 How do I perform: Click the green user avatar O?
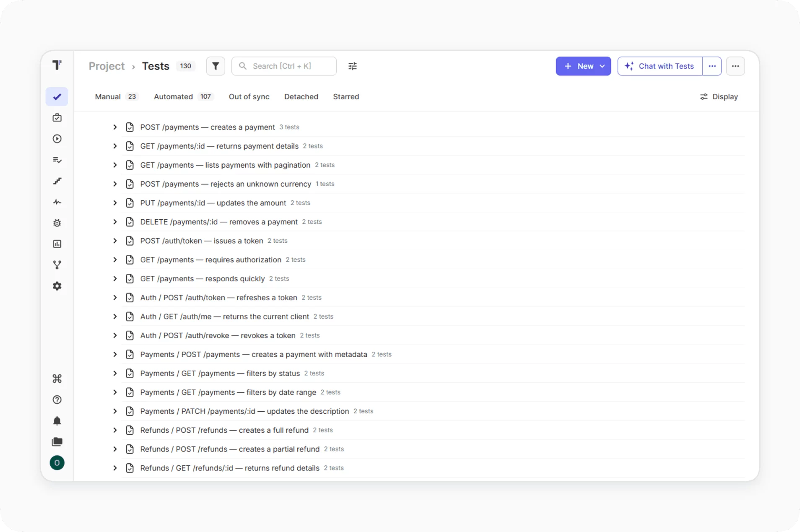point(57,463)
